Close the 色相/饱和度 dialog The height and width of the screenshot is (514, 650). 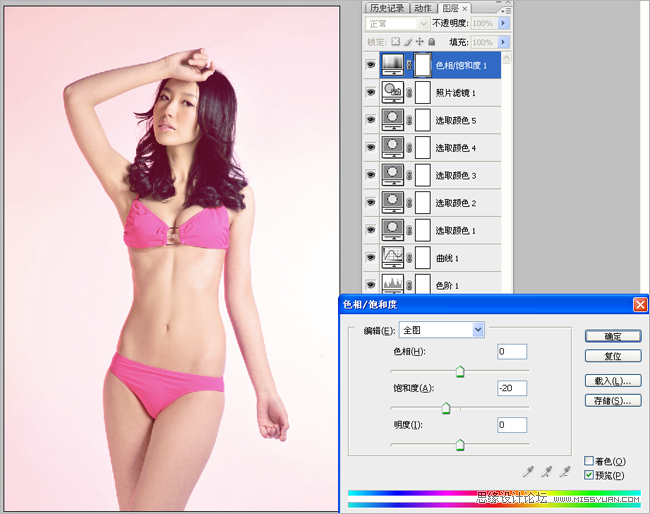tap(640, 305)
